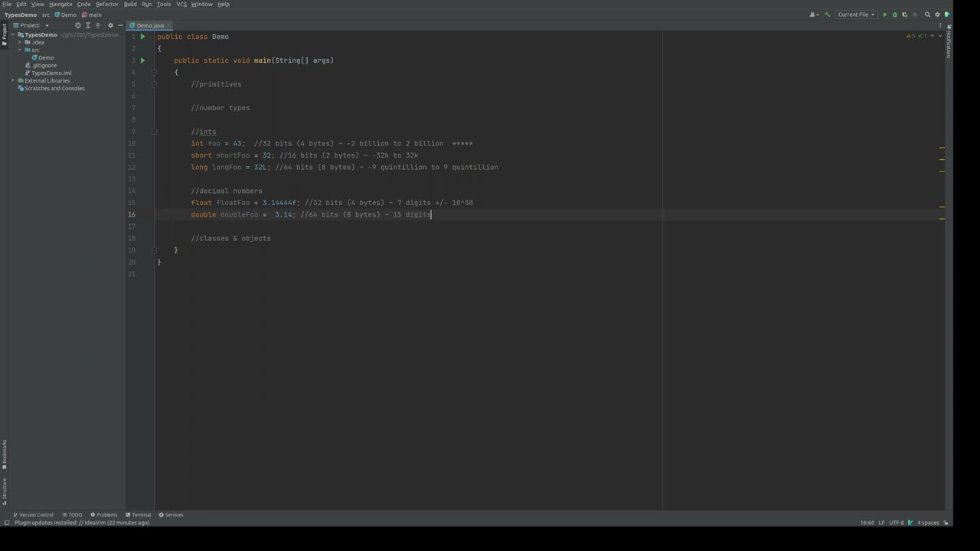Go to previous highlighted error arrow
The width and height of the screenshot is (980, 551).
pos(933,36)
